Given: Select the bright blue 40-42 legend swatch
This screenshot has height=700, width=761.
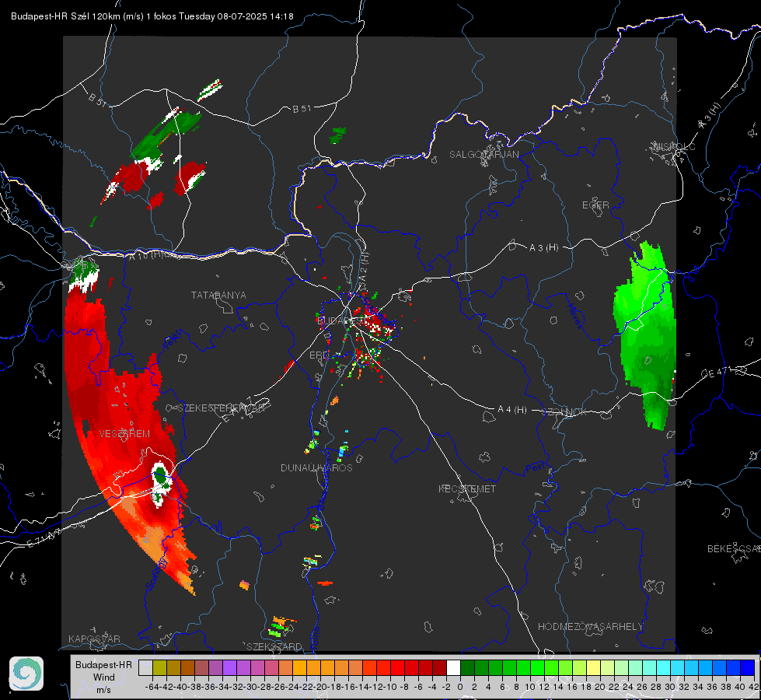Looking at the screenshot, I should tap(748, 667).
